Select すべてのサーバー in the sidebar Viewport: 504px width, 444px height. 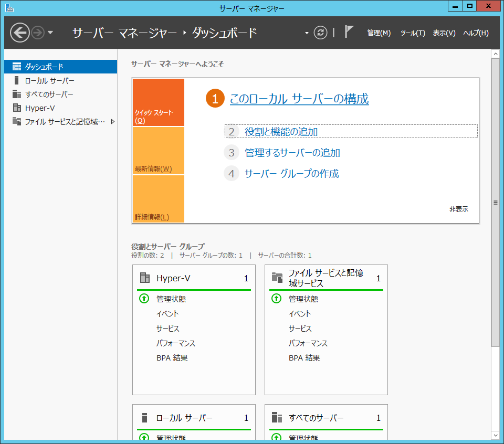pyautogui.click(x=61, y=94)
